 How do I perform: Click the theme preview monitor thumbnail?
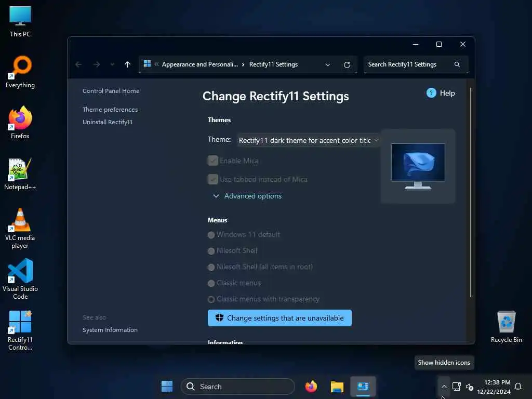click(418, 166)
